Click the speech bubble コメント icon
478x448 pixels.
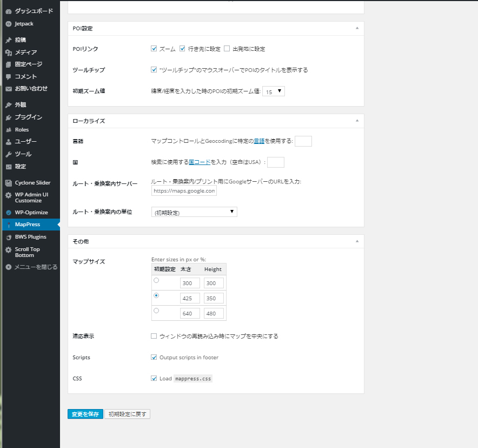tap(8, 77)
